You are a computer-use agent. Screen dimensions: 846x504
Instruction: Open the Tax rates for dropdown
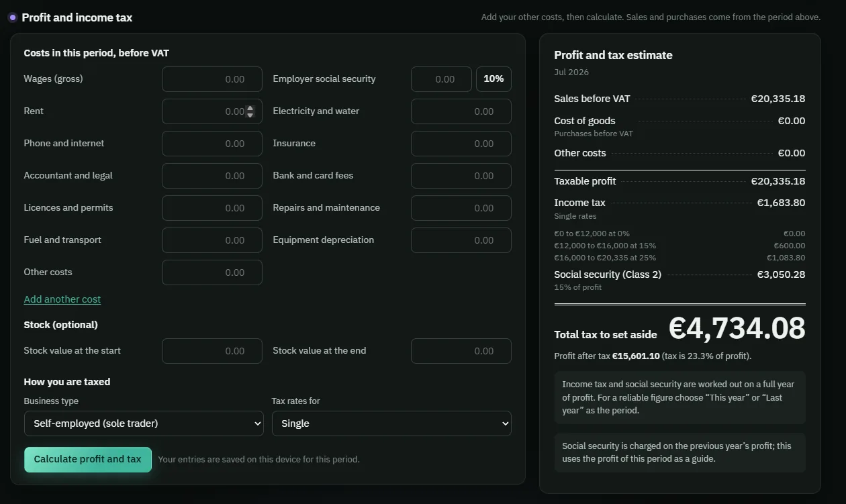point(391,423)
